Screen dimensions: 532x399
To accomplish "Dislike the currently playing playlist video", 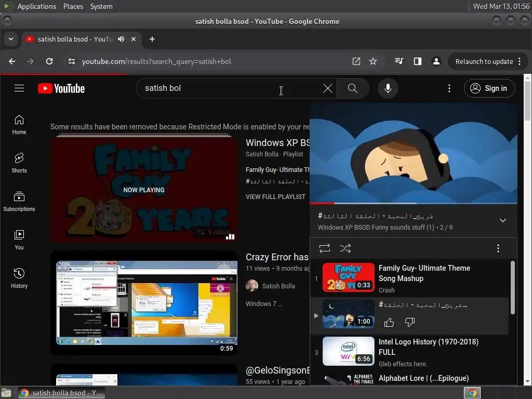I will pyautogui.click(x=410, y=322).
